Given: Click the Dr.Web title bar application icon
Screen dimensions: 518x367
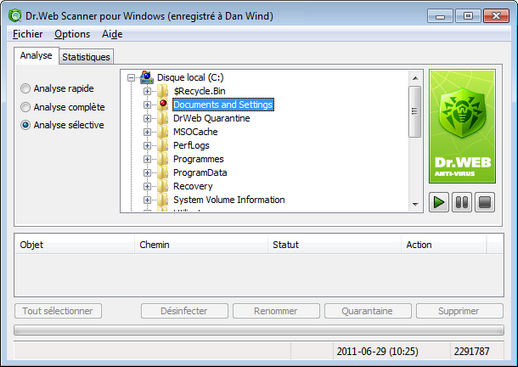Looking at the screenshot, I should point(15,16).
